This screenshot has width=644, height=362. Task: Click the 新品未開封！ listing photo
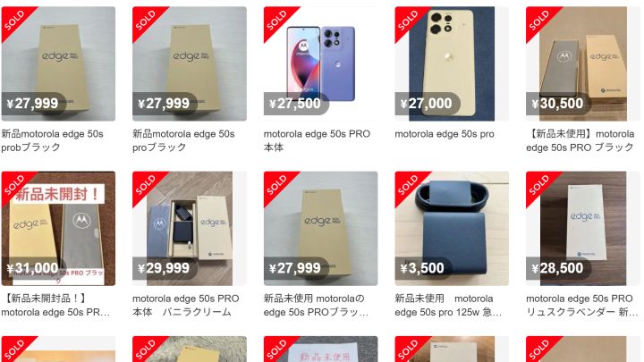[x=58, y=228]
